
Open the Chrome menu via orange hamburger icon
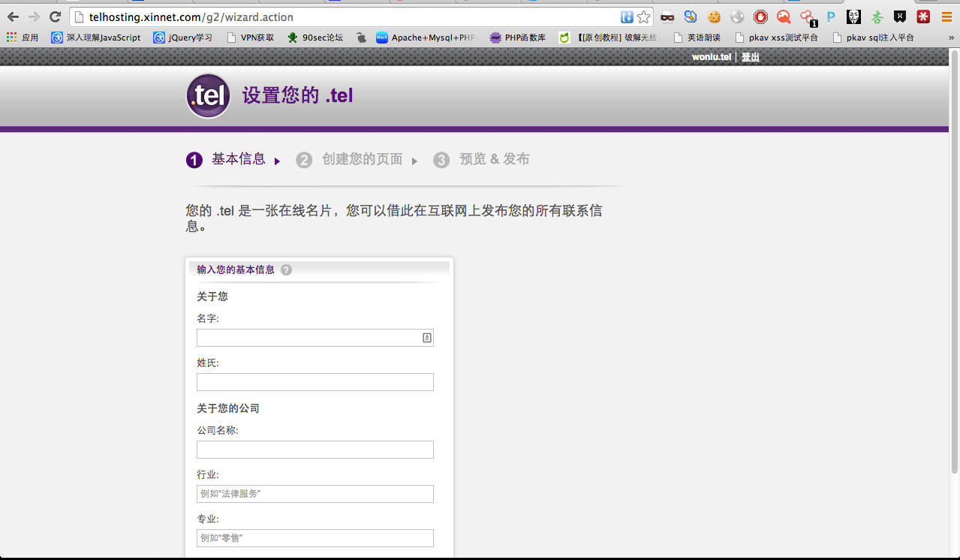tap(946, 17)
